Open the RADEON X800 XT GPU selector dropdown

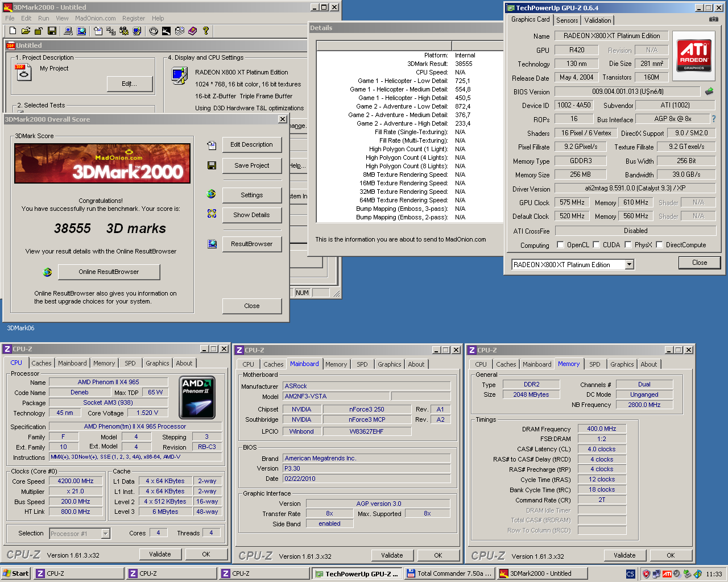click(x=629, y=264)
